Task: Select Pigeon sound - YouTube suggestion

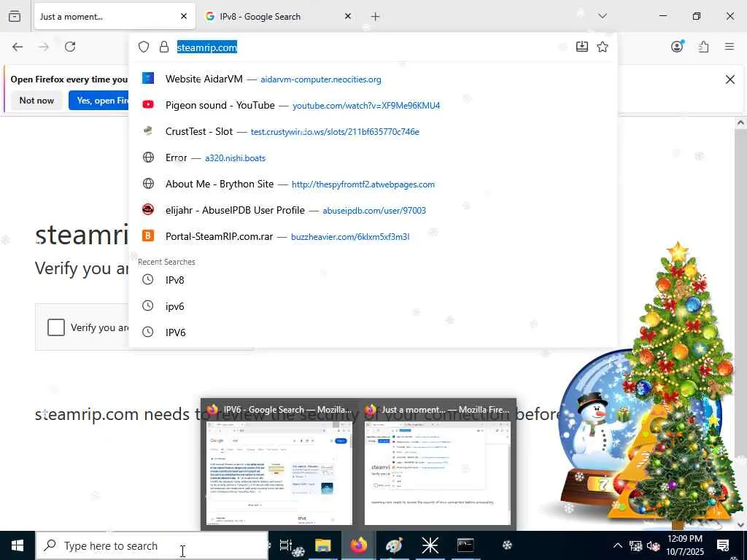Action: tap(373, 105)
